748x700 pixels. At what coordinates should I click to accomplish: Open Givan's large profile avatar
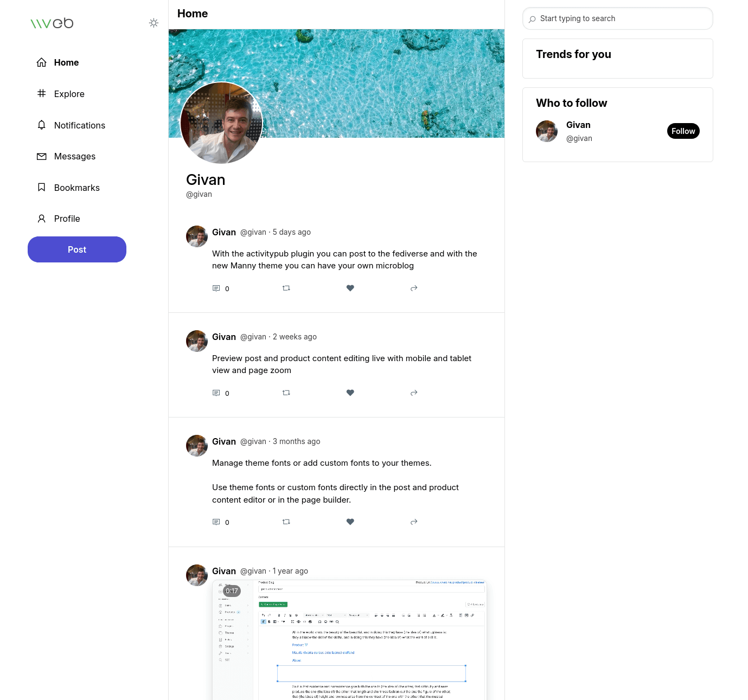221,123
